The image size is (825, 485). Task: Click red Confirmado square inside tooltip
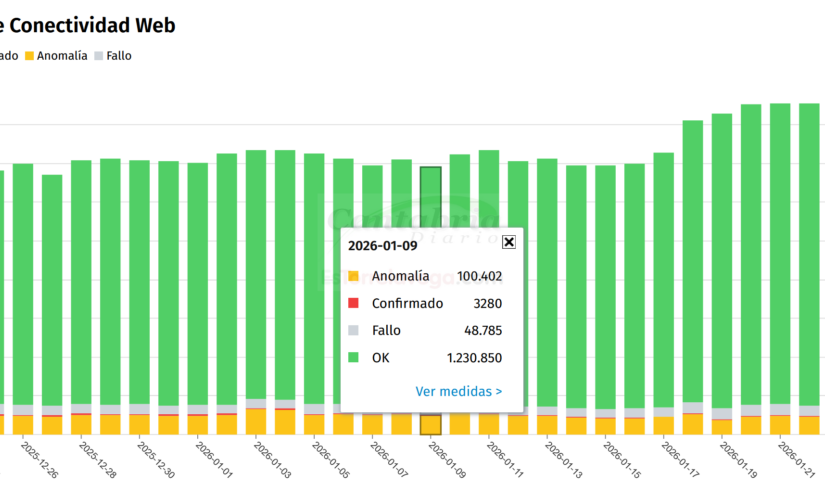coord(353,303)
